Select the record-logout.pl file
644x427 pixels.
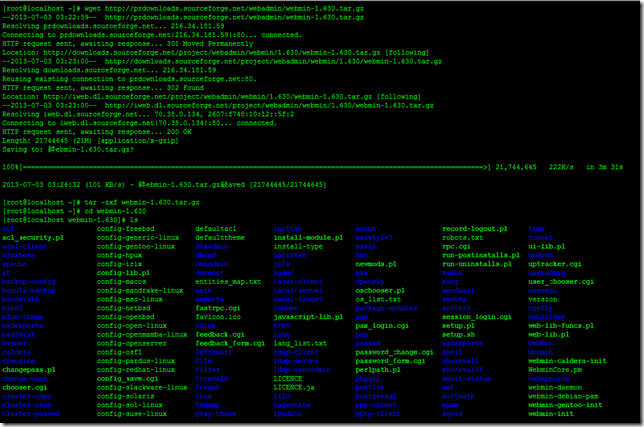click(x=475, y=229)
